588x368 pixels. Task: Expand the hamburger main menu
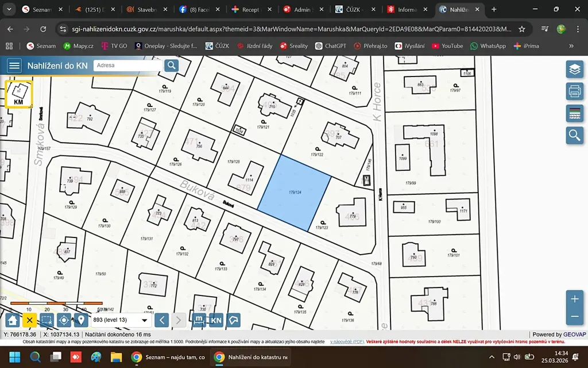tap(14, 66)
